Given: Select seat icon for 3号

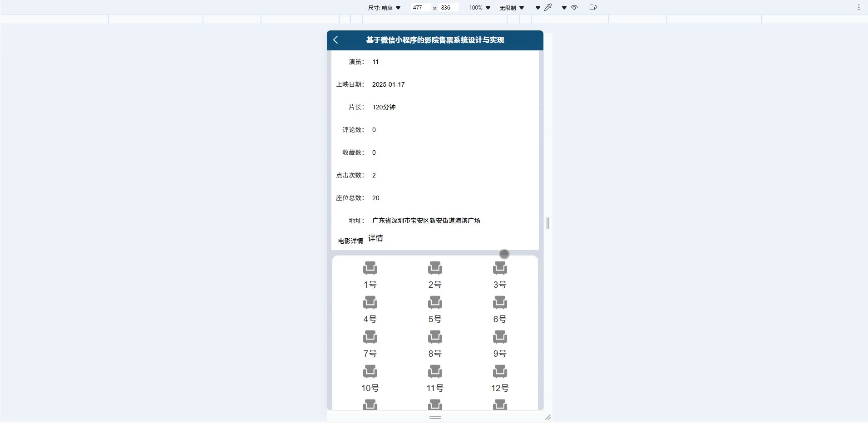Looking at the screenshot, I should [x=500, y=268].
